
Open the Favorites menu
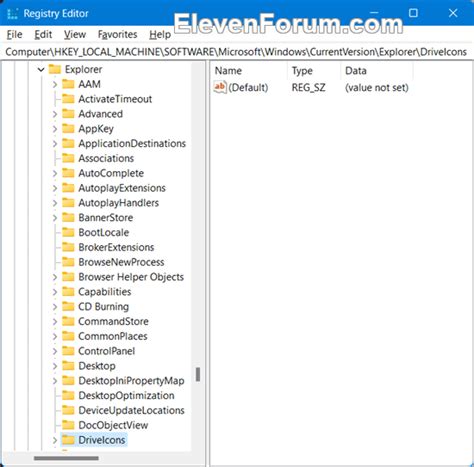coord(117,34)
